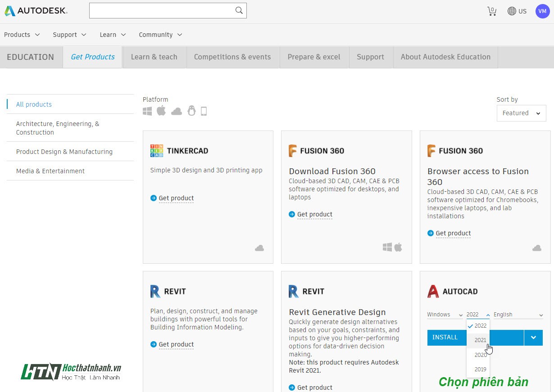Select 2020 in version list
Screen dimensions: 554x392
point(478,355)
